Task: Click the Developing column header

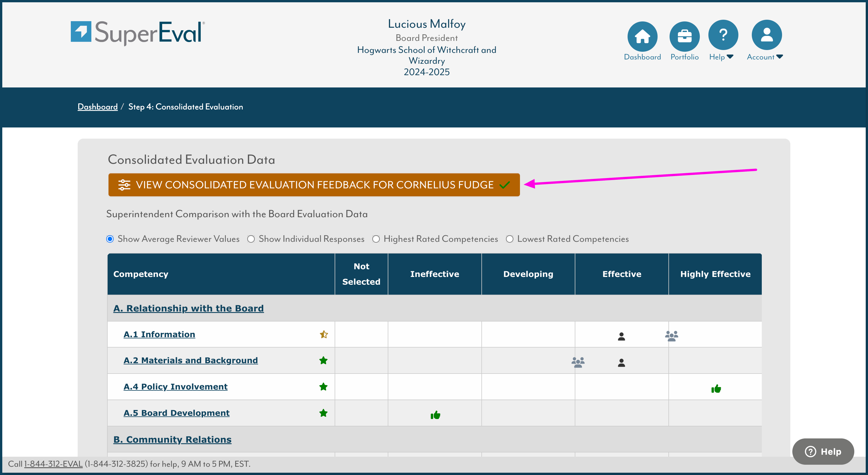Action: pos(528,274)
